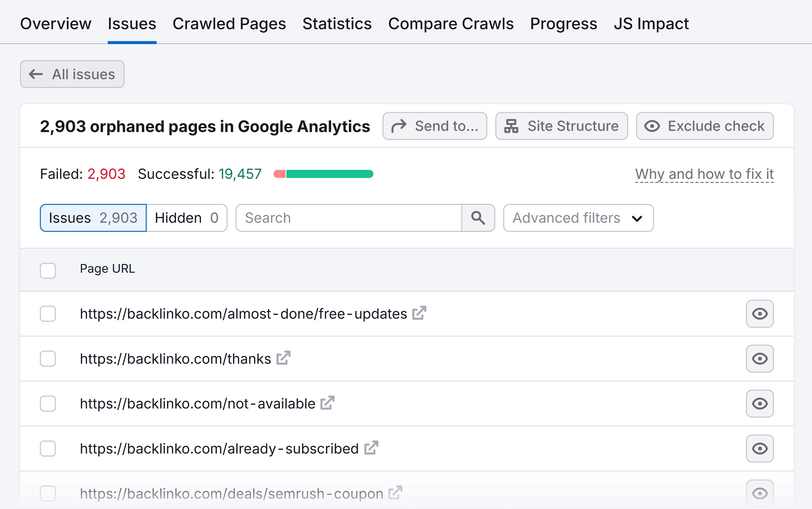Viewport: 812px width, 509px height.
Task: Check the checkbox next to backlinko.com/not-available
Action: (x=47, y=404)
